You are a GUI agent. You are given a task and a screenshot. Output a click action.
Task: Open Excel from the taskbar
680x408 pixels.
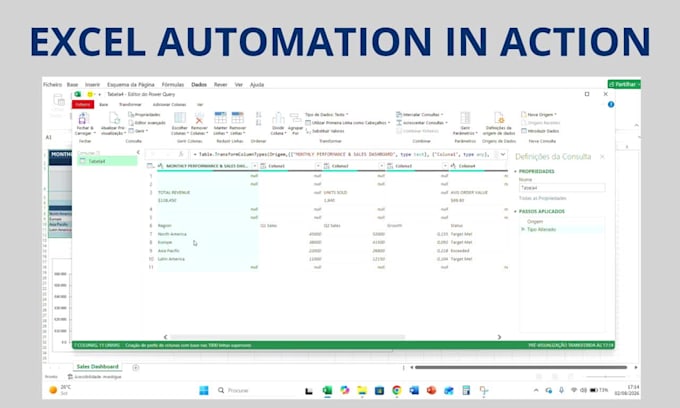(327, 390)
